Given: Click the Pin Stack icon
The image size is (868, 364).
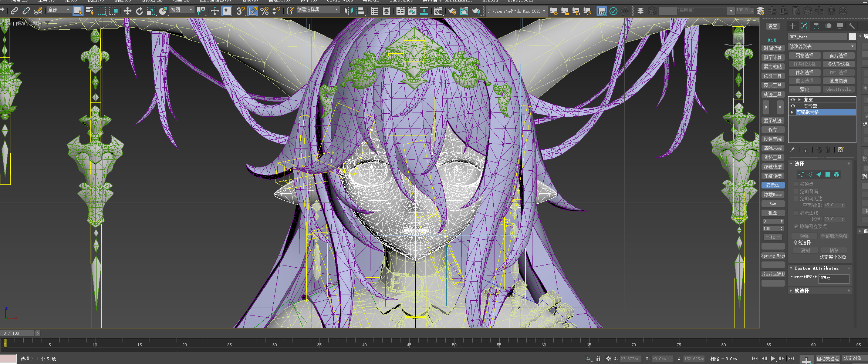Looking at the screenshot, I should (x=792, y=150).
